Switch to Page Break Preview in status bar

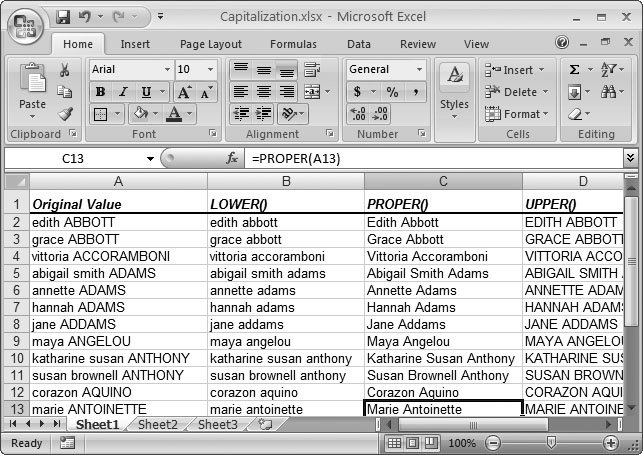pyautogui.click(x=431, y=443)
